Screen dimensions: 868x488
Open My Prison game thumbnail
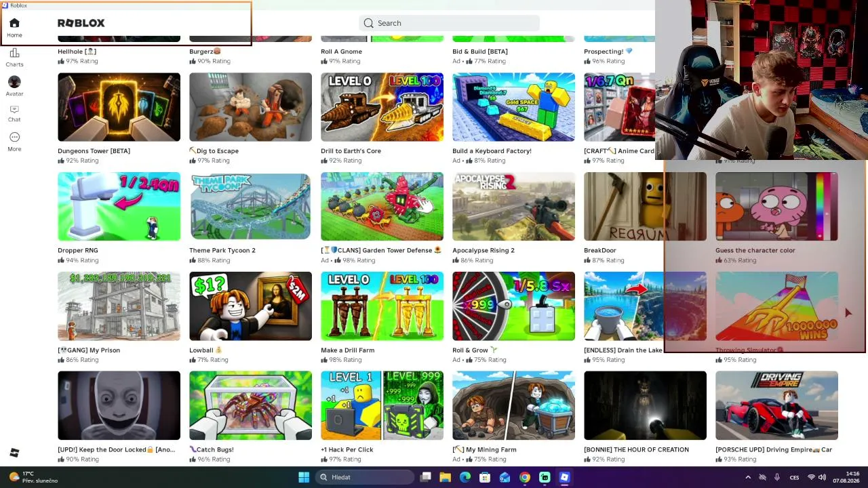coord(119,306)
